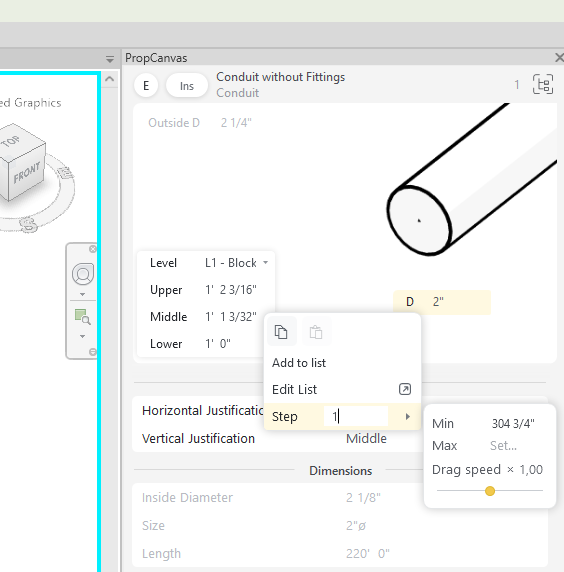Click the Drag speed × 1,00 label
Image resolution: width=564 pixels, height=572 pixels.
[487, 469]
